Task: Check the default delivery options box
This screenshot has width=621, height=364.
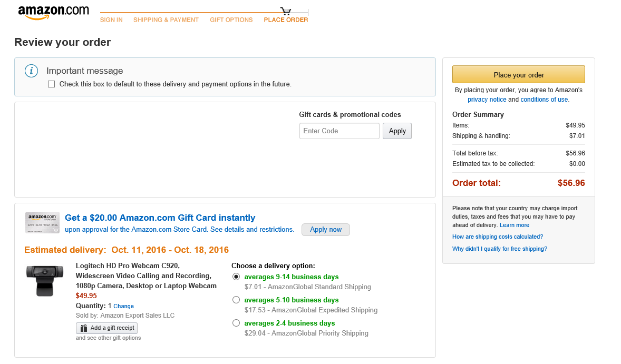Action: [x=51, y=84]
